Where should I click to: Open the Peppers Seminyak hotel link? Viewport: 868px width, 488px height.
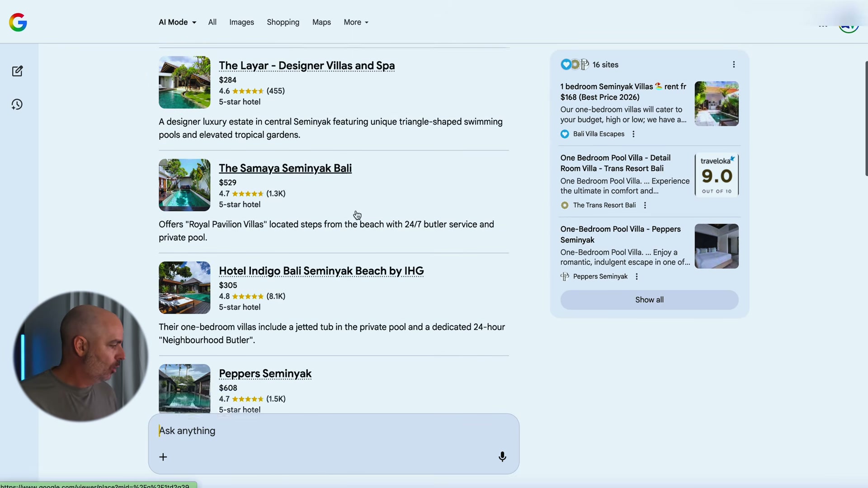click(x=265, y=374)
